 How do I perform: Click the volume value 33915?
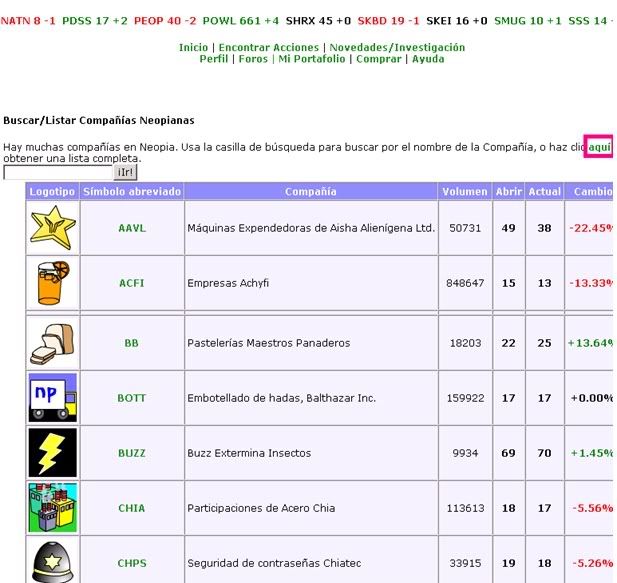pos(465,563)
